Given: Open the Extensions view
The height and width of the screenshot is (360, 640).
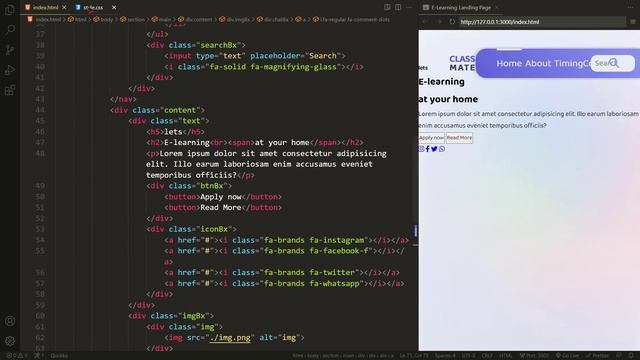Looking at the screenshot, I should tap(10, 90).
